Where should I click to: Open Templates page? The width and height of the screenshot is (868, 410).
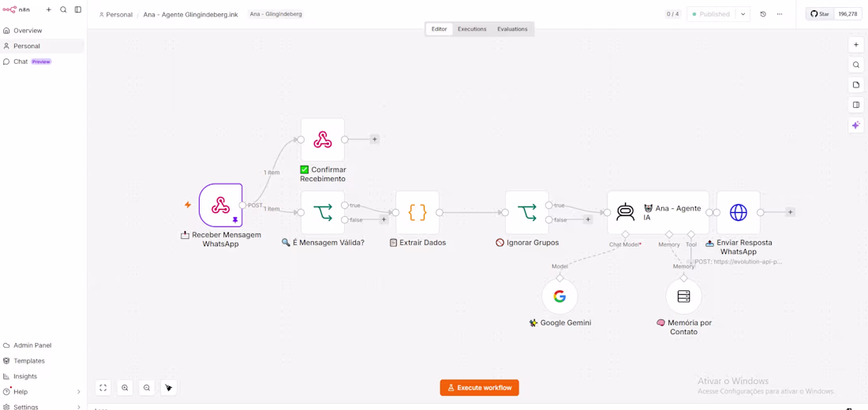pos(43,361)
